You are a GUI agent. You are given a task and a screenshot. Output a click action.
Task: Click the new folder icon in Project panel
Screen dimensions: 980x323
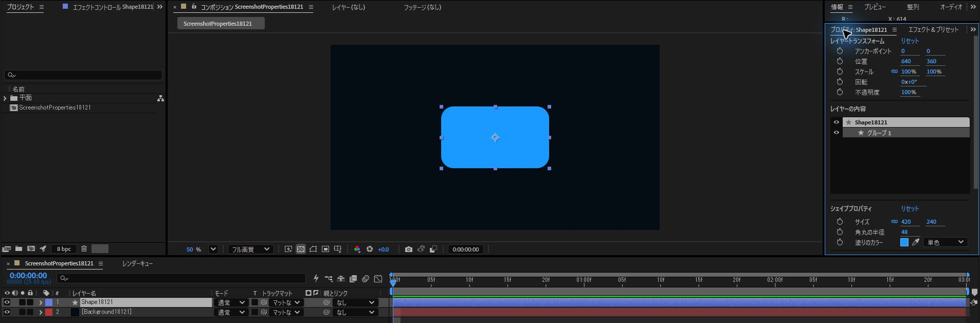pos(19,249)
